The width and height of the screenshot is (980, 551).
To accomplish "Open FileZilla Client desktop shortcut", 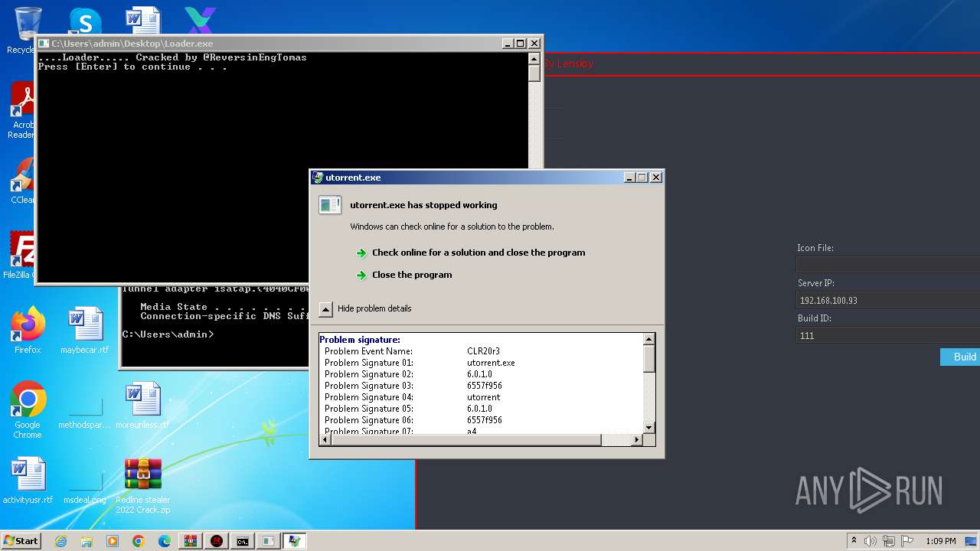I will (x=21, y=255).
